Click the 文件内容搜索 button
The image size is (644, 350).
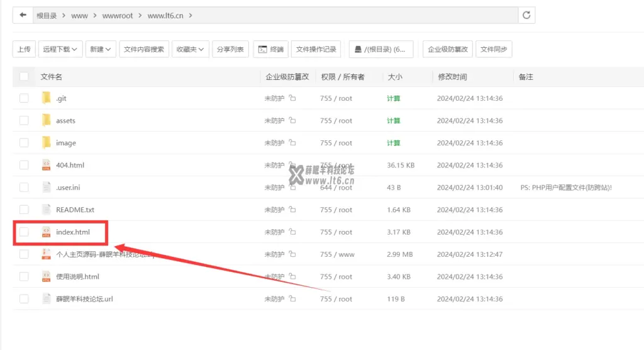144,49
